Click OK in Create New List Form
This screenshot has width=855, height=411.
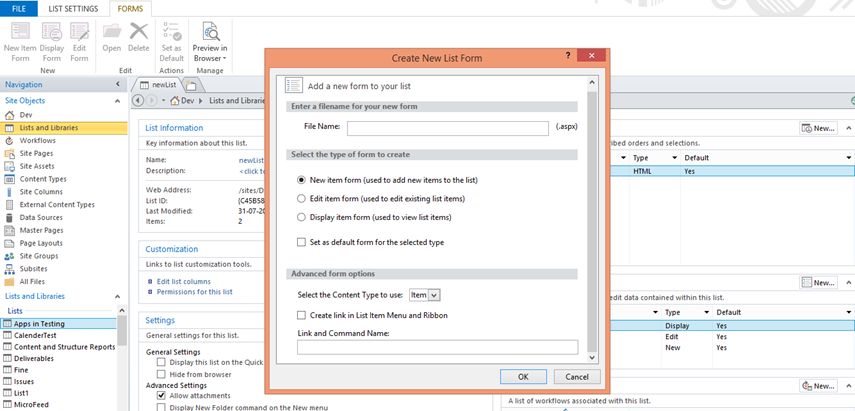(523, 377)
